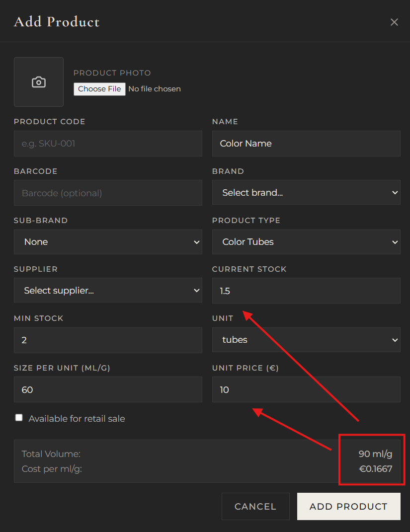Open the Supplier selection dropdown
The height and width of the screenshot is (532, 410).
click(108, 290)
